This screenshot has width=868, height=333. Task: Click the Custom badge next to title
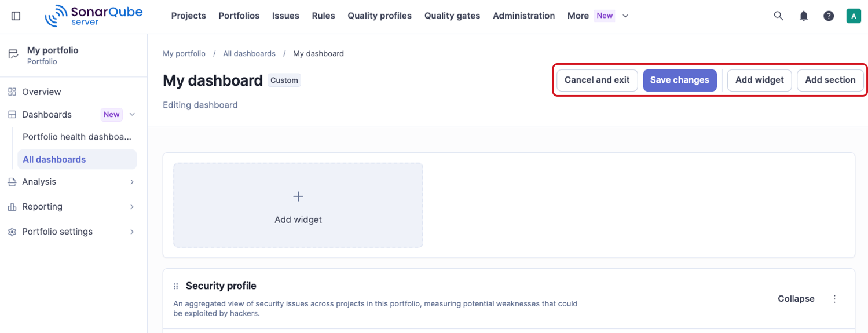coord(284,80)
